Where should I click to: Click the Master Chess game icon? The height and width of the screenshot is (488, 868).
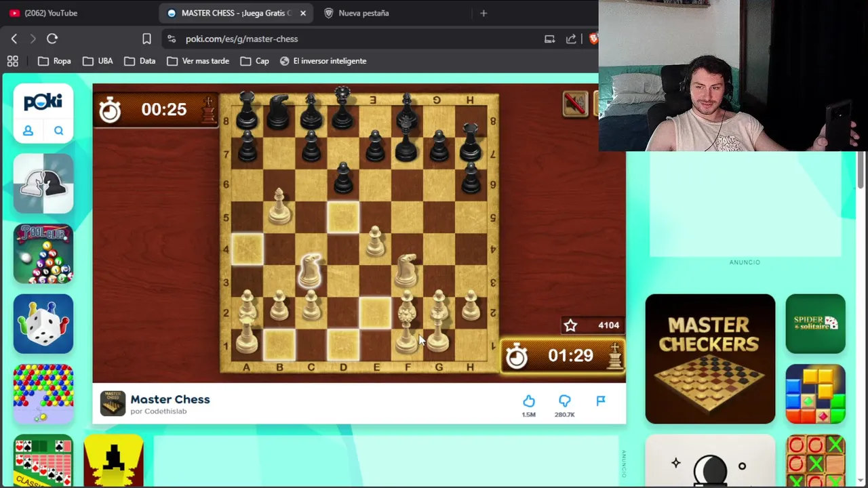point(113,403)
